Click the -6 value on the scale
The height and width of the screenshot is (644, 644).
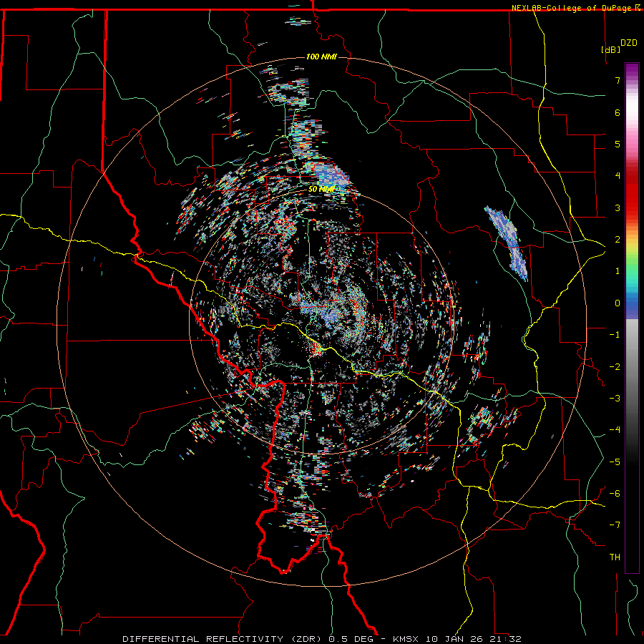pos(615,494)
